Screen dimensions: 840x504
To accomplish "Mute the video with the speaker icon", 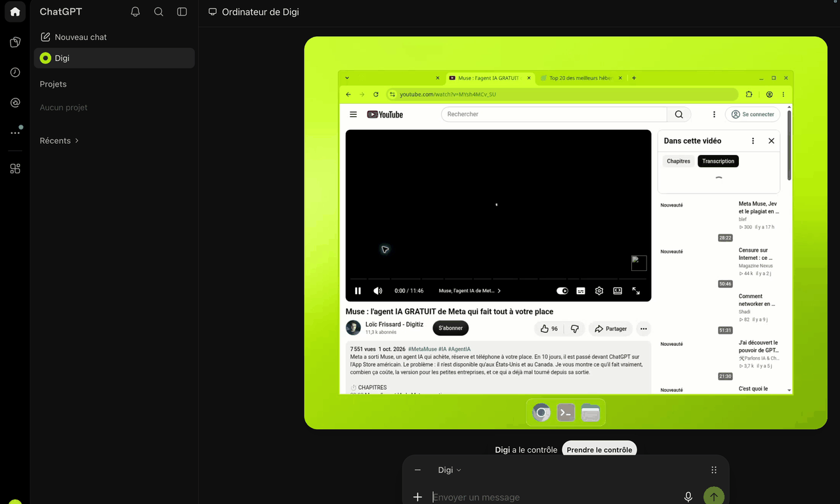I will tap(378, 291).
